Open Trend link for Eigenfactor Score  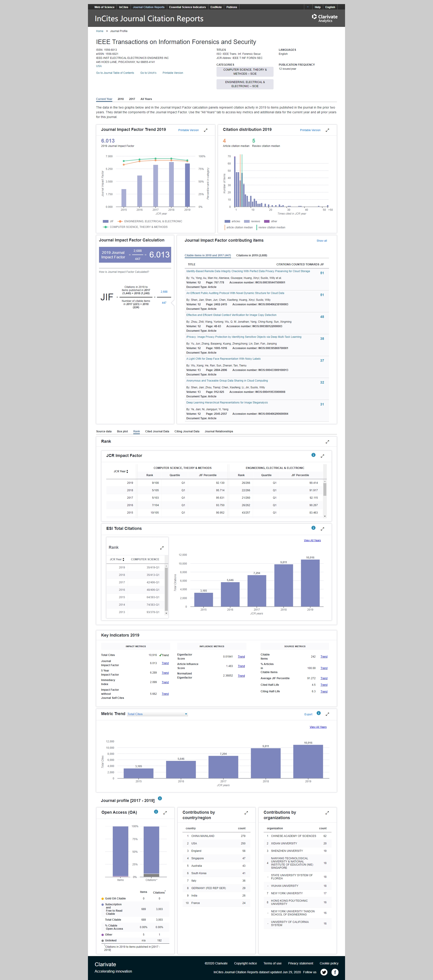point(241,657)
